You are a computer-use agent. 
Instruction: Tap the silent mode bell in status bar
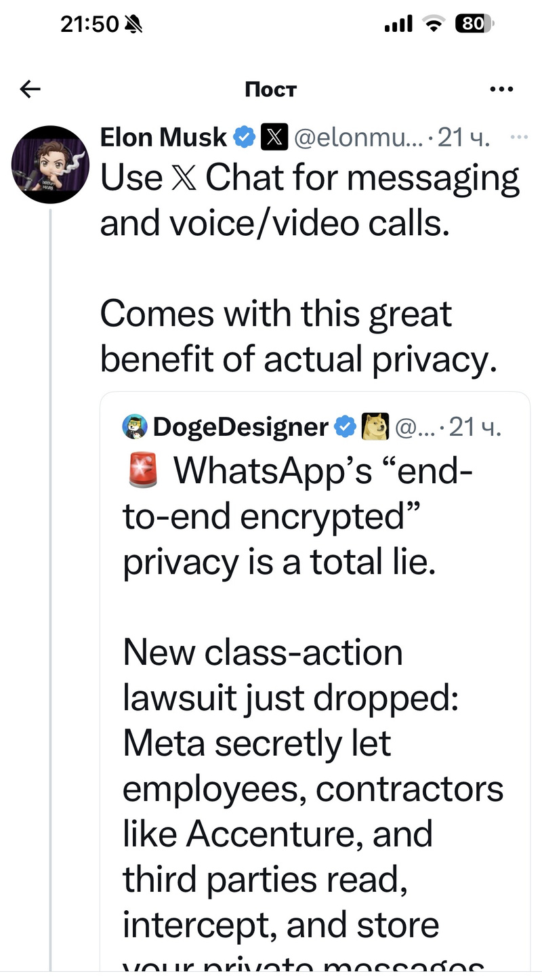(x=133, y=25)
